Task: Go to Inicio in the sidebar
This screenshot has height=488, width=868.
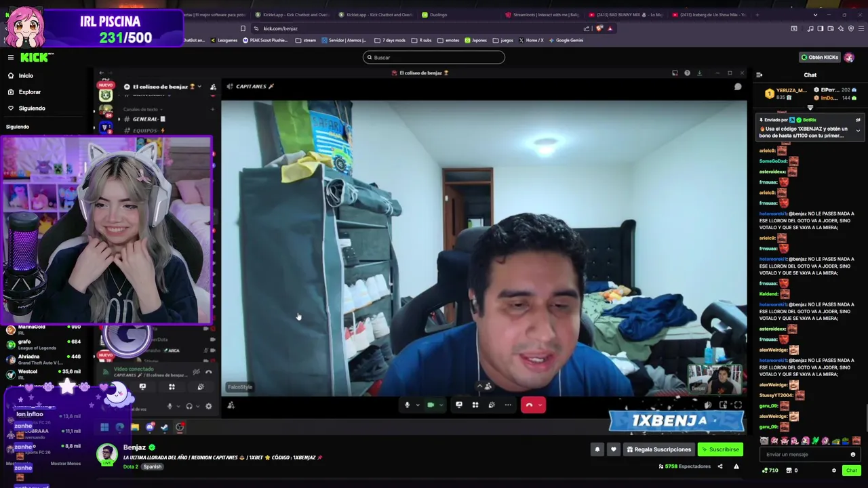Action: [x=26, y=76]
